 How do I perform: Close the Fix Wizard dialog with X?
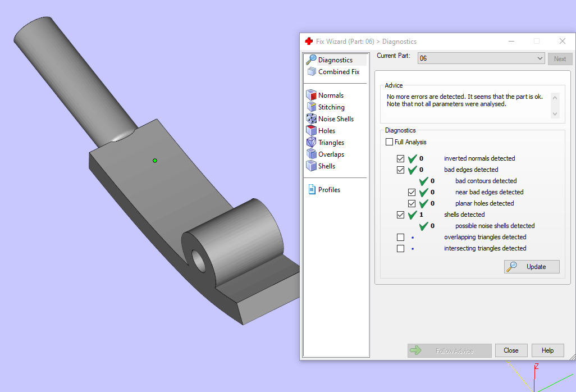pos(562,41)
